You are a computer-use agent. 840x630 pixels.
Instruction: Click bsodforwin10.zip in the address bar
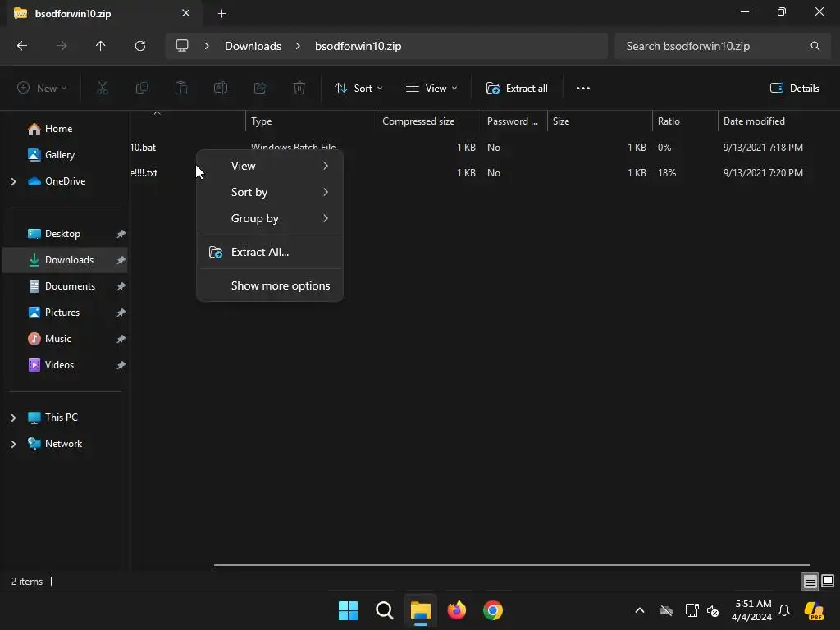pyautogui.click(x=358, y=46)
